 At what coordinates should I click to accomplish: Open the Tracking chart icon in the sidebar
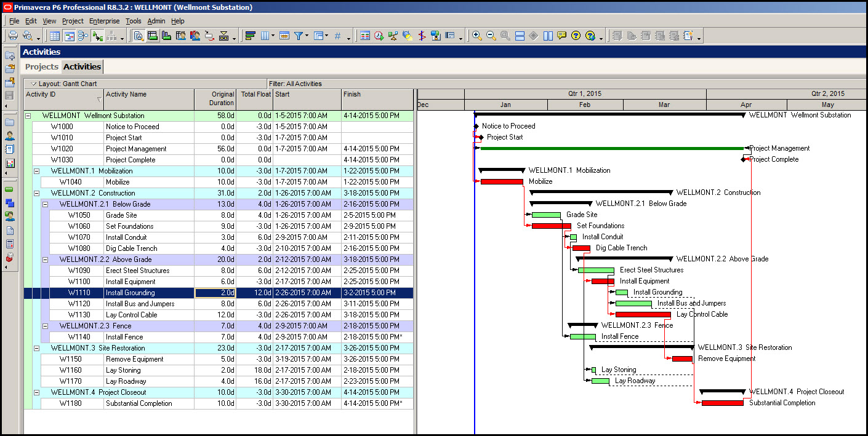click(10, 163)
